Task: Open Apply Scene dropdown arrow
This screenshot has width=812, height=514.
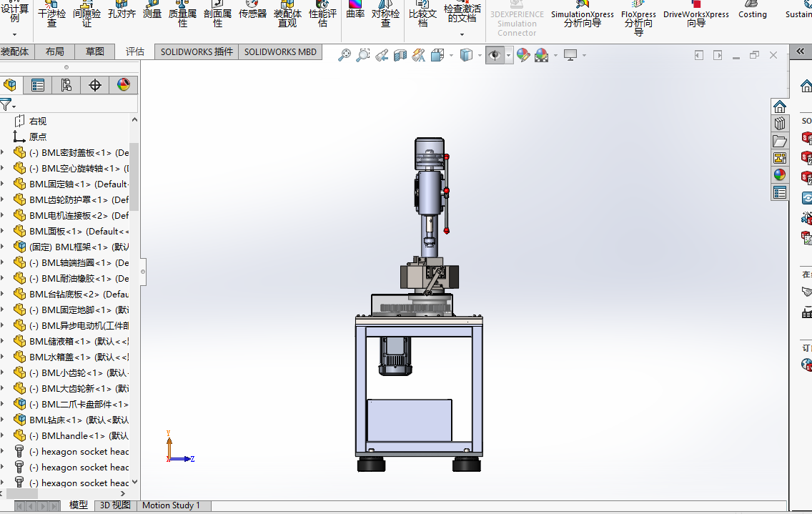Action: (555, 55)
